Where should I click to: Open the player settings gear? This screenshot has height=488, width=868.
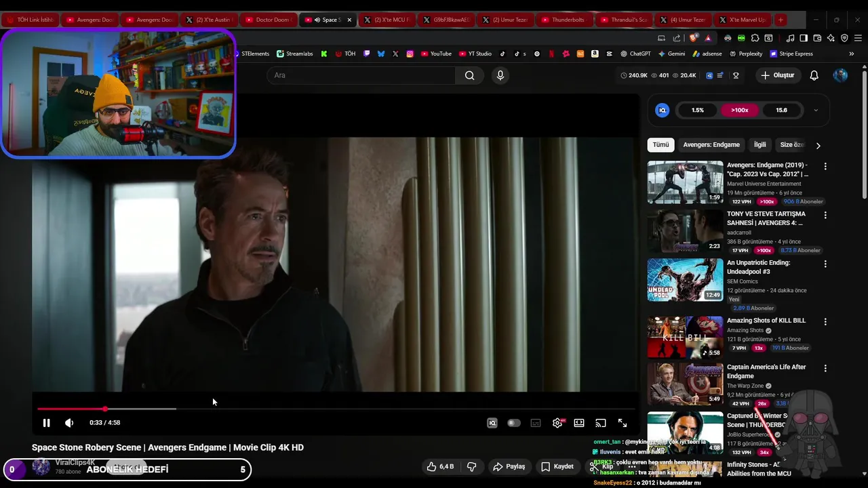557,423
